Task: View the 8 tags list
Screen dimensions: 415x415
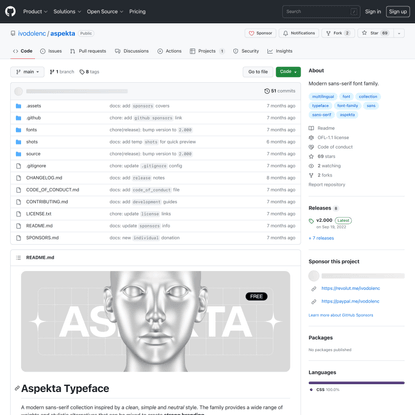Action: pyautogui.click(x=89, y=72)
